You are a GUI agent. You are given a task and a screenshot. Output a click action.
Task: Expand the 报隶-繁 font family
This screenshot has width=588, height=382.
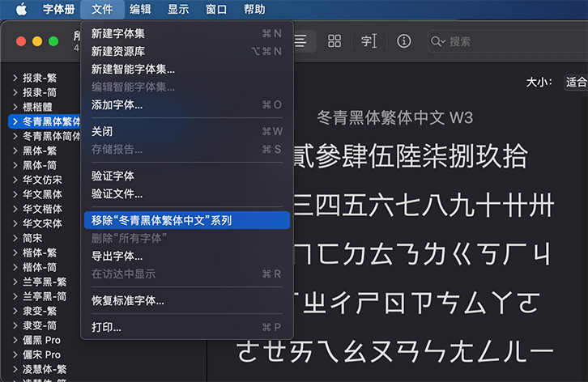click(15, 78)
